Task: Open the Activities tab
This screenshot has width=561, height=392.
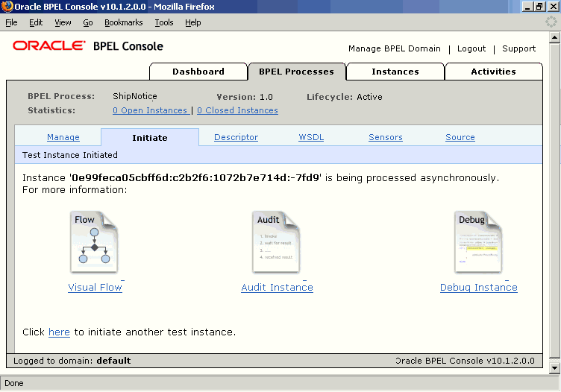Action: [x=493, y=72]
